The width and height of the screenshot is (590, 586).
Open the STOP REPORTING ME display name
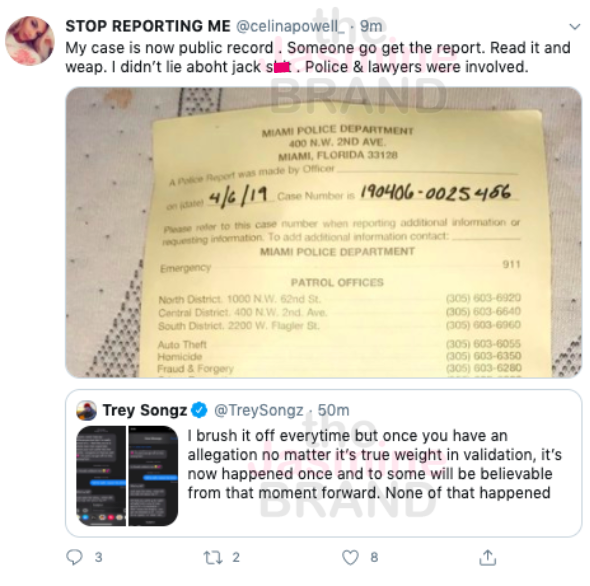click(x=148, y=26)
